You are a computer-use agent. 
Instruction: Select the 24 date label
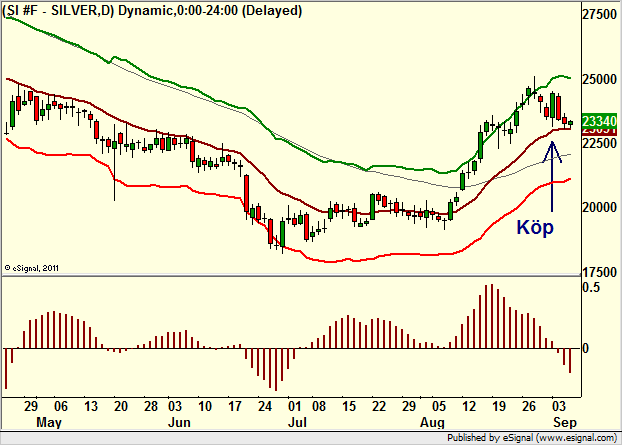(265, 406)
